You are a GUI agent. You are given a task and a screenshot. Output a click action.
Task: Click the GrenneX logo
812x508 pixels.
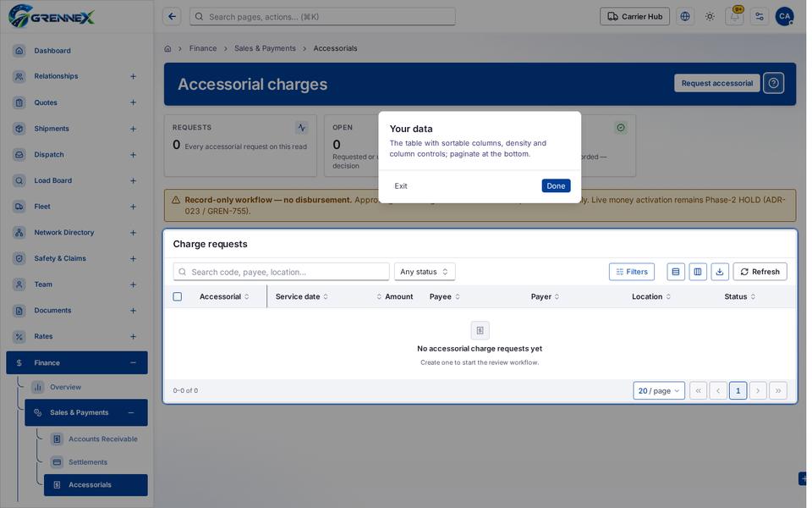coord(52,16)
